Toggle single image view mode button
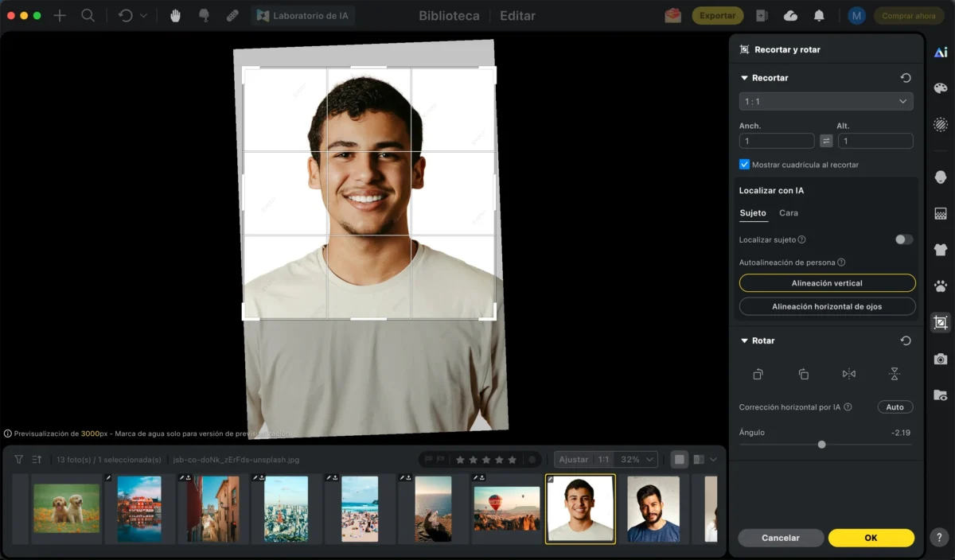The image size is (955, 560). (679, 460)
